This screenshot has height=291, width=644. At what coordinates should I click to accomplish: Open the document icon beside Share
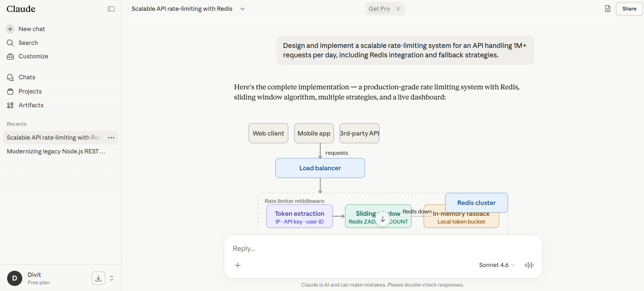click(x=608, y=9)
